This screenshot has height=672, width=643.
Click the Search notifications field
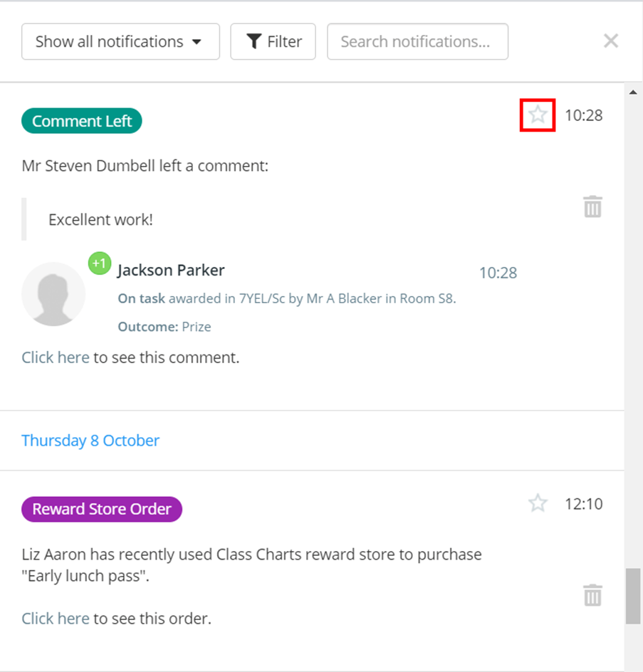click(x=417, y=41)
